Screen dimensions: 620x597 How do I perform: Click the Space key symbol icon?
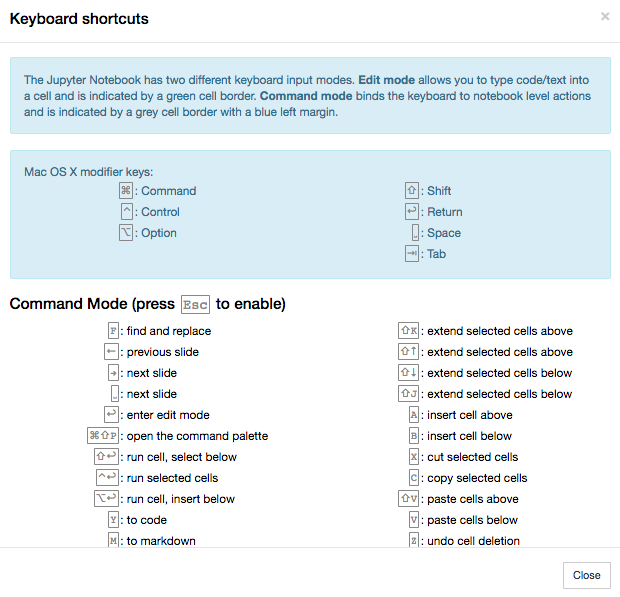click(x=415, y=233)
